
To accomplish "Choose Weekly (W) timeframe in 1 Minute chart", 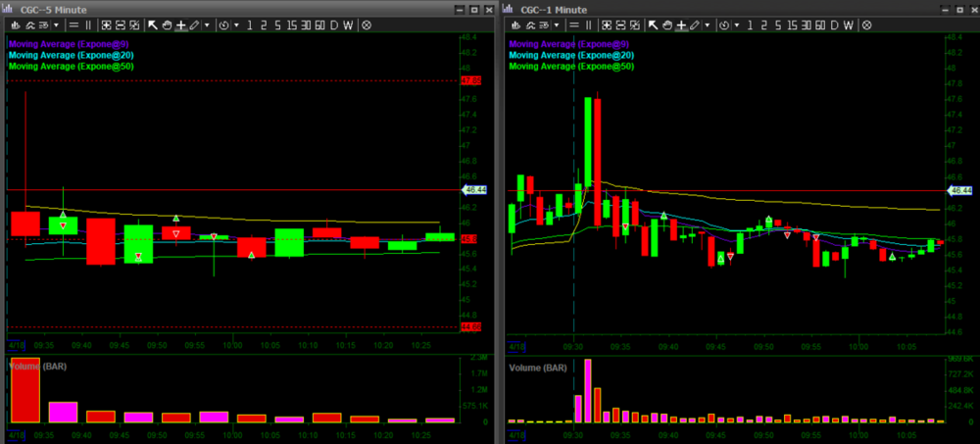I will [x=849, y=25].
